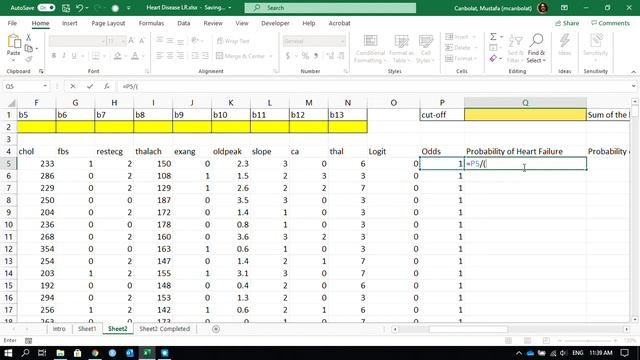Image resolution: width=640 pixels, height=360 pixels.
Task: Click the Clear eraser icon in Editing
Action: [x=493, y=59]
